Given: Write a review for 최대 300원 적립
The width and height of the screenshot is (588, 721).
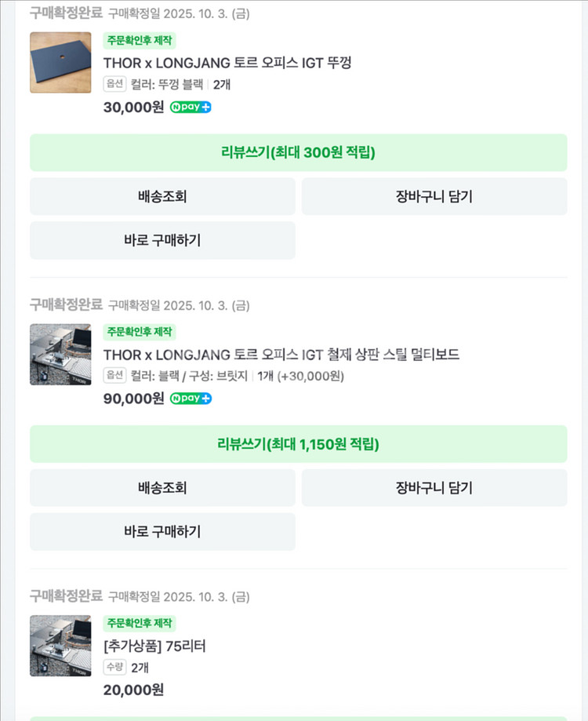Looking at the screenshot, I should click(298, 152).
